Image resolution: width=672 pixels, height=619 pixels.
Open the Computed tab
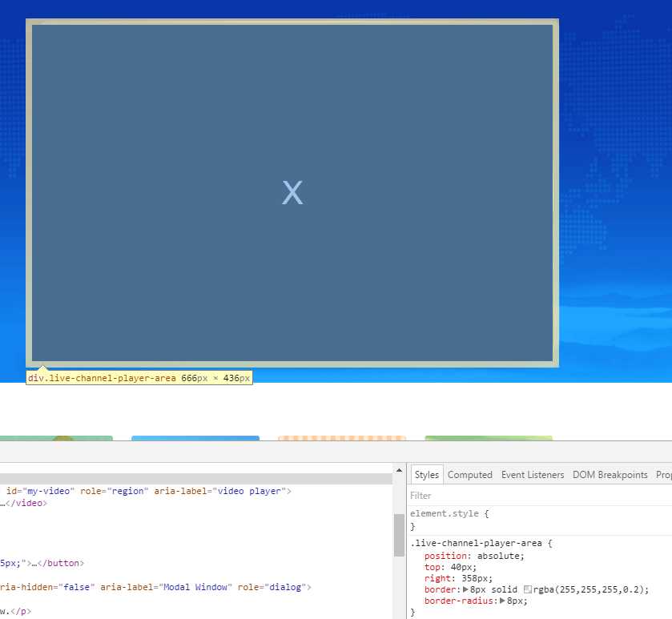tap(469, 475)
